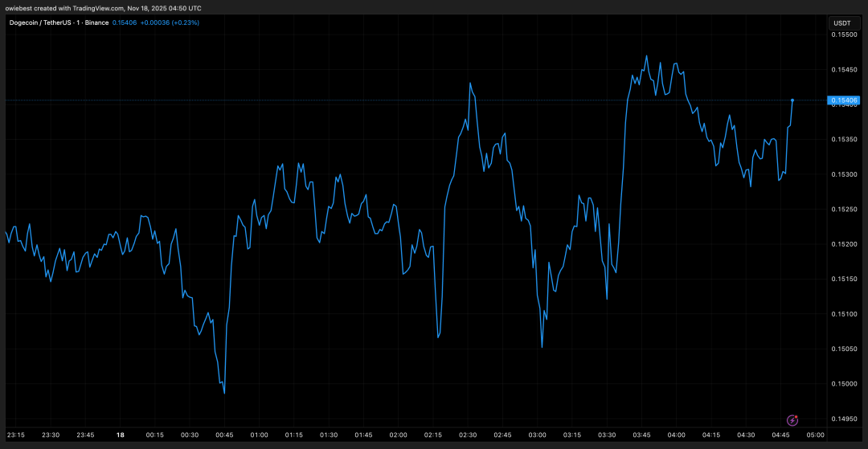Click the 00:30 time axis label
868x449 pixels.
(190, 435)
